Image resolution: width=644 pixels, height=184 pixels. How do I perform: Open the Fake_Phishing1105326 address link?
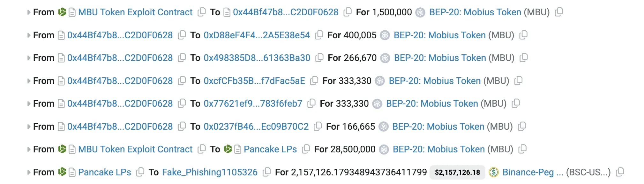[x=210, y=172]
